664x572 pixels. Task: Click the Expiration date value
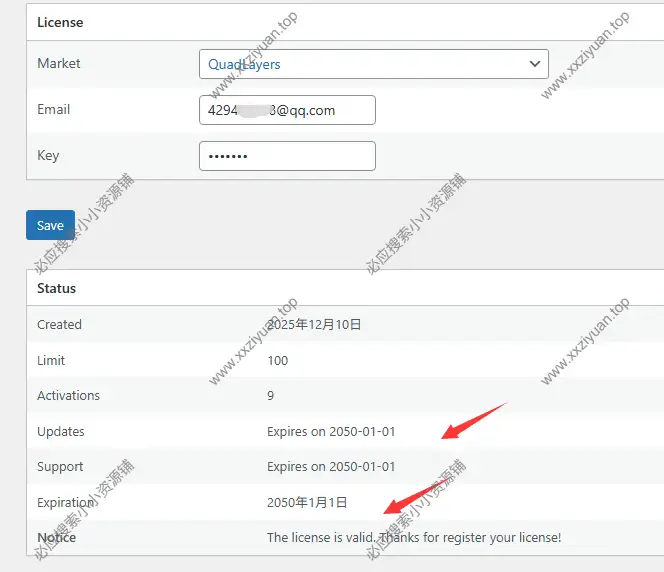[x=307, y=502]
